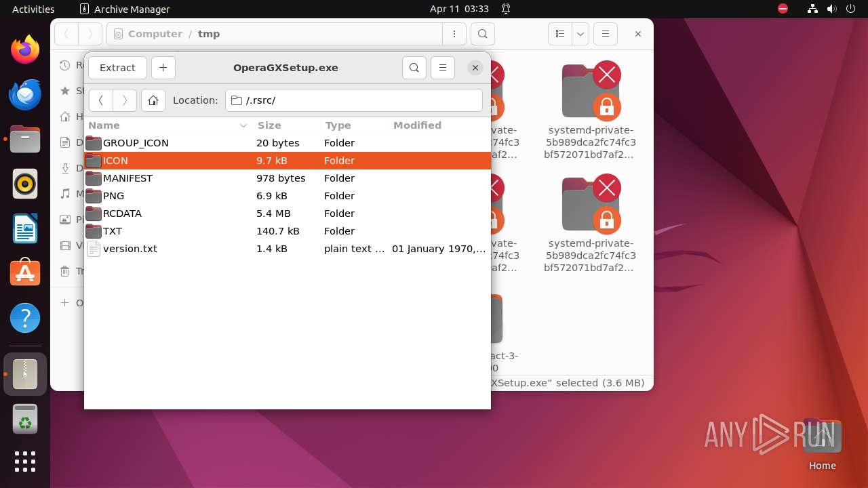Switch to Archive Manager in dock
This screenshot has width=868, height=488.
[x=25, y=373]
